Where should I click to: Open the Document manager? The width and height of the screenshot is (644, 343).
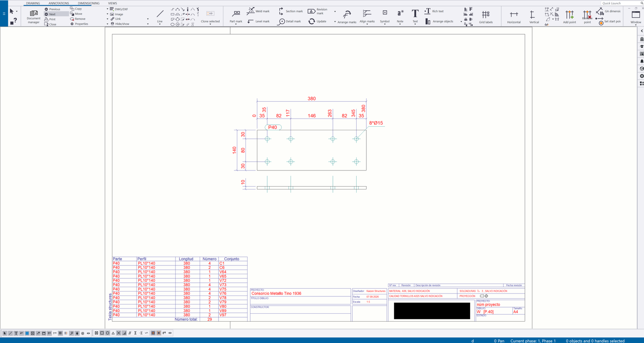(x=33, y=16)
